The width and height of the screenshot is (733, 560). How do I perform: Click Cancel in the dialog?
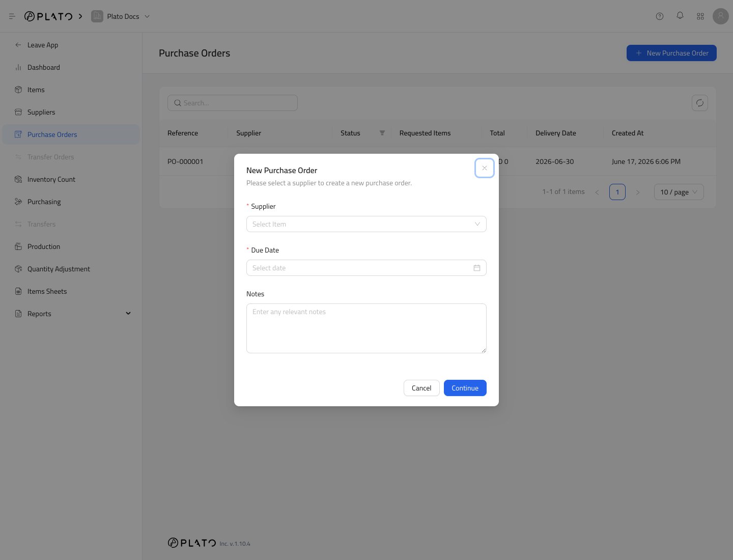tap(421, 388)
